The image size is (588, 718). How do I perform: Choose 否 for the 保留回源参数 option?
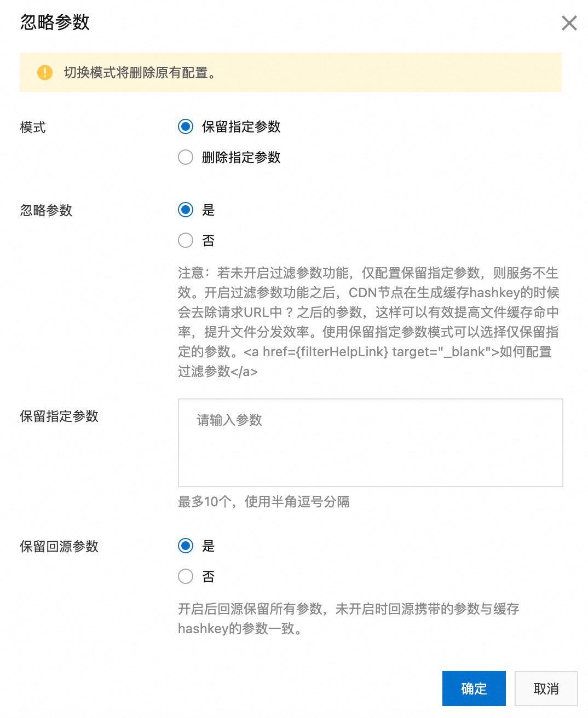[186, 576]
